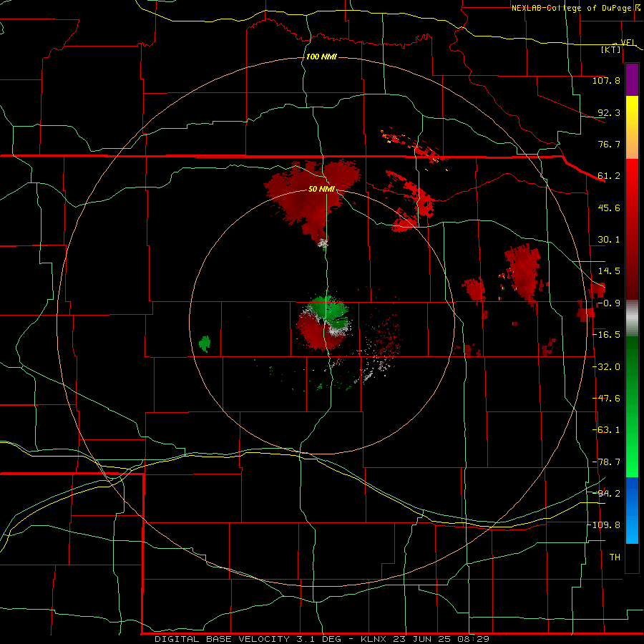Pick the bright green segment near -78.7
Viewport: 644px width, 644px height.
632,462
